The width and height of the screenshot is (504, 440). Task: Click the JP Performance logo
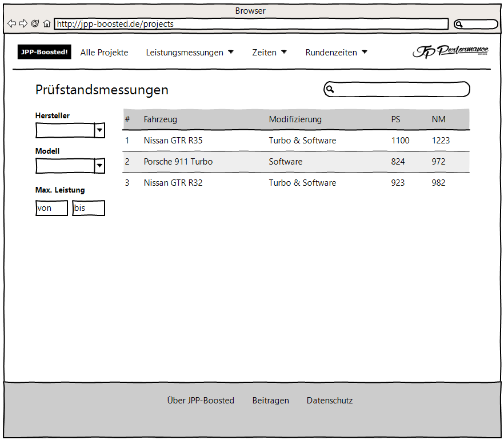[x=450, y=51]
